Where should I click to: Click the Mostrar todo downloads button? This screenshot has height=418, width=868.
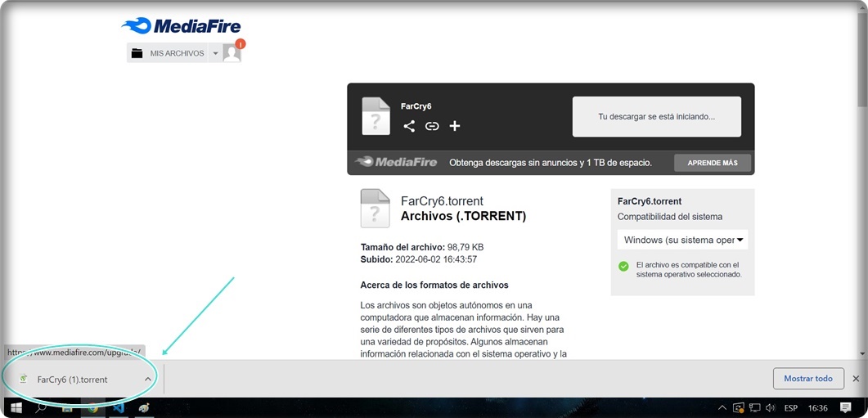pos(808,379)
